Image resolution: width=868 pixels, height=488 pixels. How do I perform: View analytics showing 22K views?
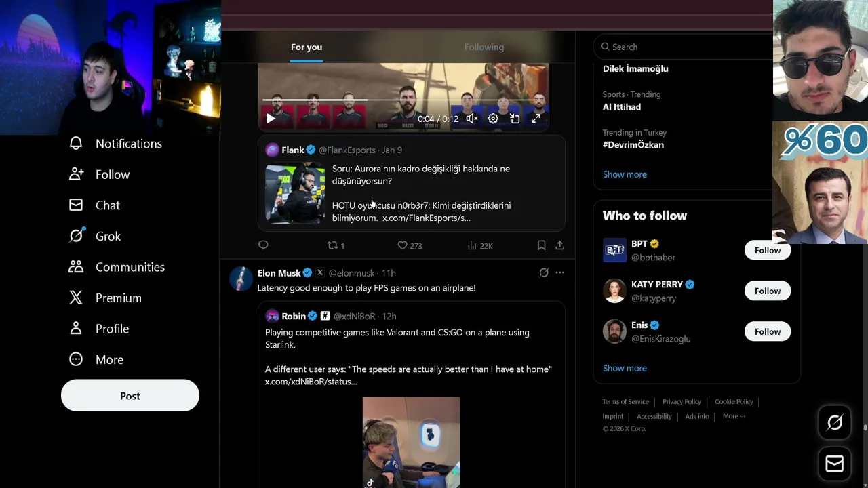[x=480, y=245]
